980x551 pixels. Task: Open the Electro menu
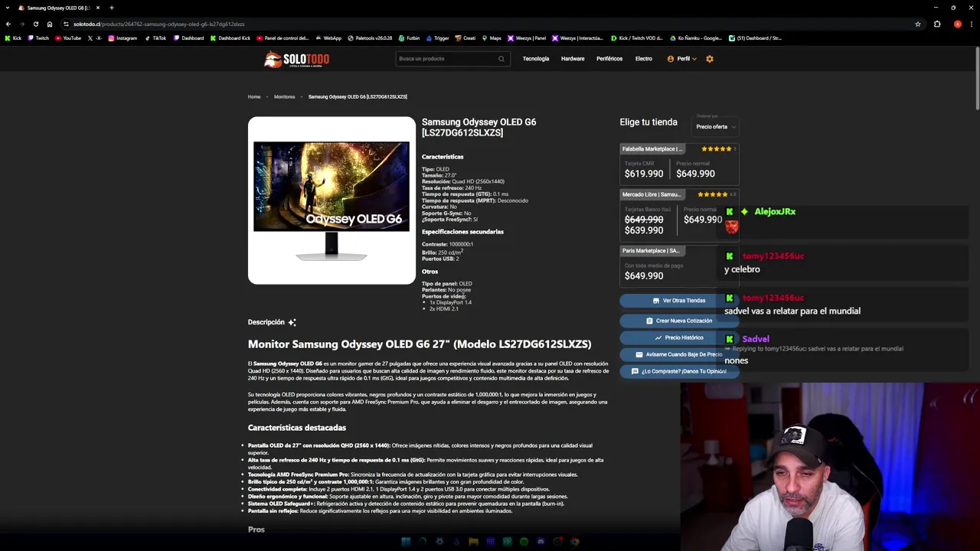(644, 59)
